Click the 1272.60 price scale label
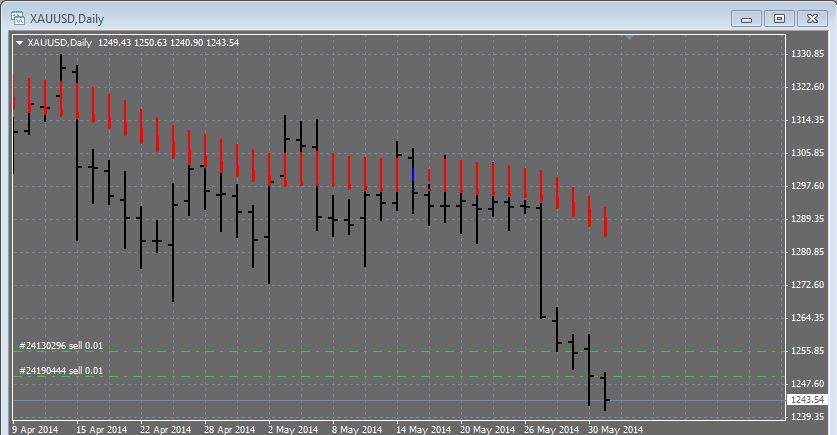The height and width of the screenshot is (435, 837). 807,285
